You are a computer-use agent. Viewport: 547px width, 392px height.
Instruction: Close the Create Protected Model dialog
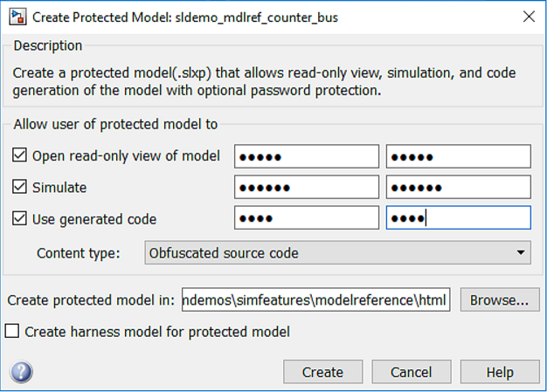[527, 17]
